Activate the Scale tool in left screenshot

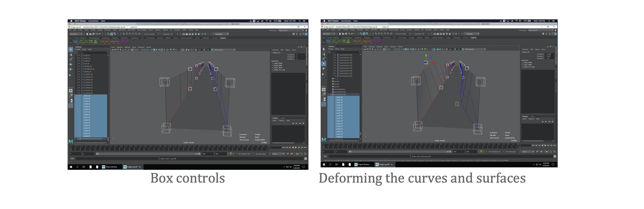point(71,75)
